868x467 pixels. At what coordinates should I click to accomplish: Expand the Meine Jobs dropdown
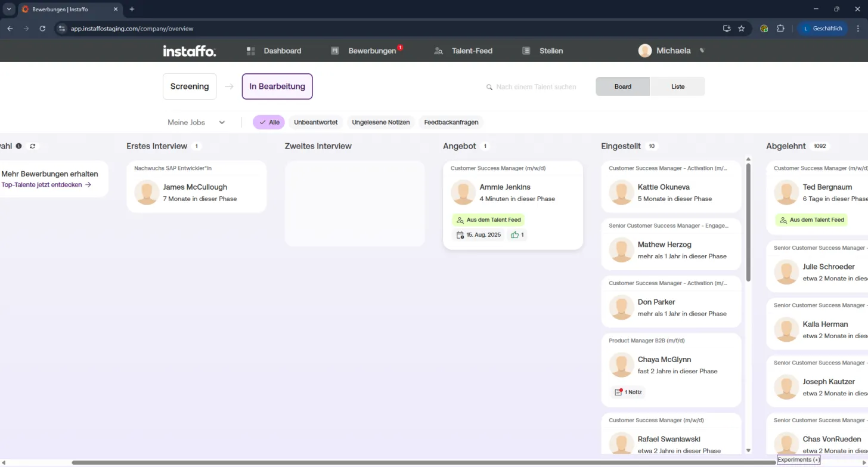(196, 122)
